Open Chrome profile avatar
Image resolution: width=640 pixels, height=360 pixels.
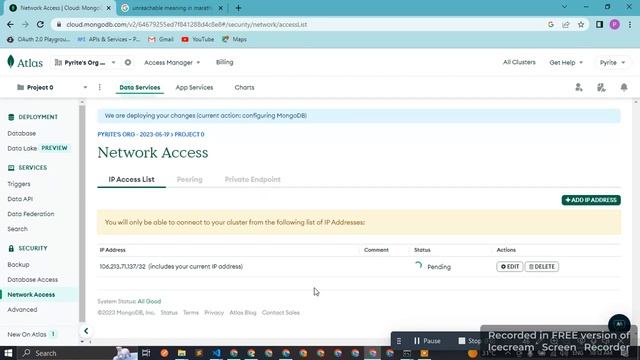615,24
